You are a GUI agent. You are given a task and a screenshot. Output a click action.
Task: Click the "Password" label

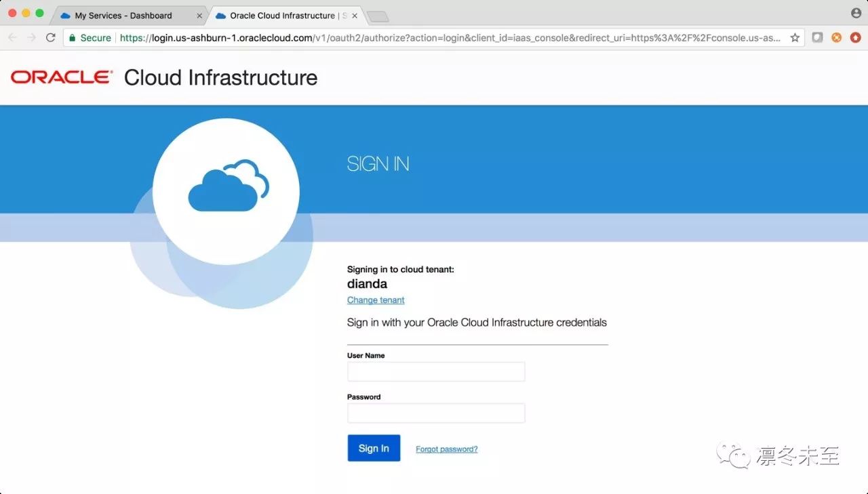364,397
